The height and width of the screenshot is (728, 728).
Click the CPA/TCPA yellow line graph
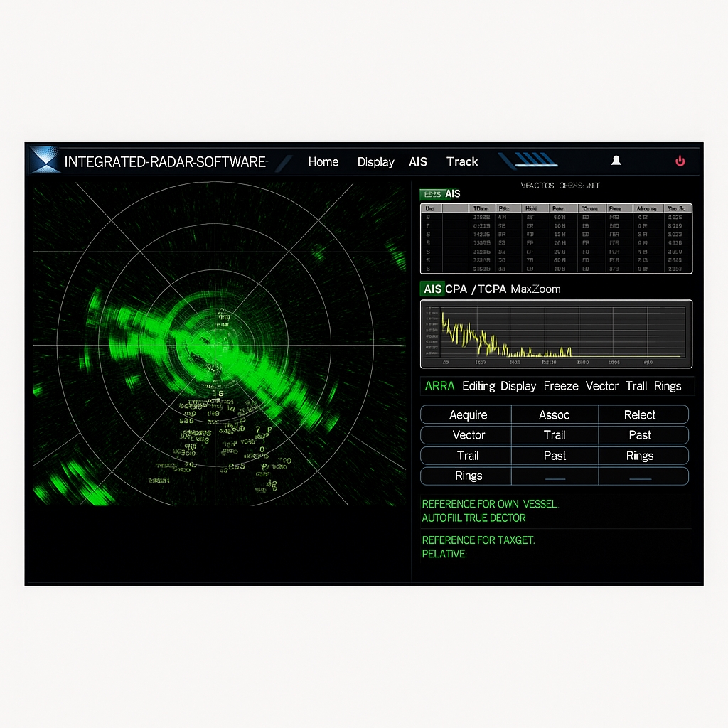(556, 332)
